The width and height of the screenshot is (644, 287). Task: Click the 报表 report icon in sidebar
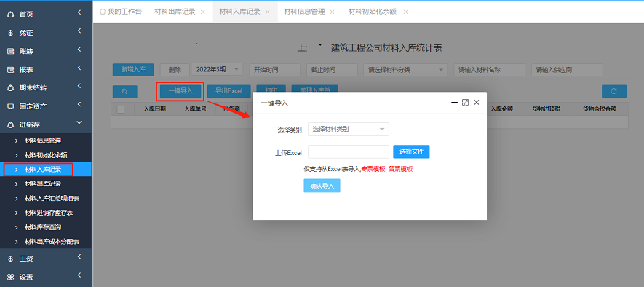click(11, 70)
